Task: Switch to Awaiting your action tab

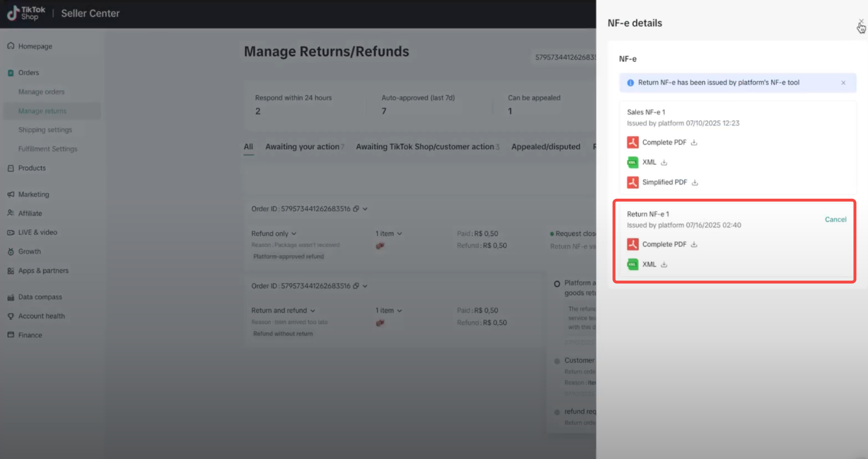Action: pos(305,147)
